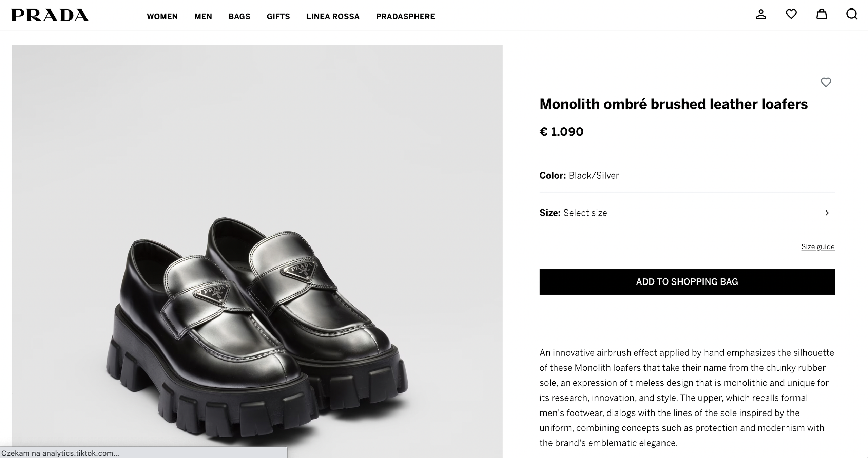Open the Linea Rossa menu
868x458 pixels.
(x=333, y=16)
